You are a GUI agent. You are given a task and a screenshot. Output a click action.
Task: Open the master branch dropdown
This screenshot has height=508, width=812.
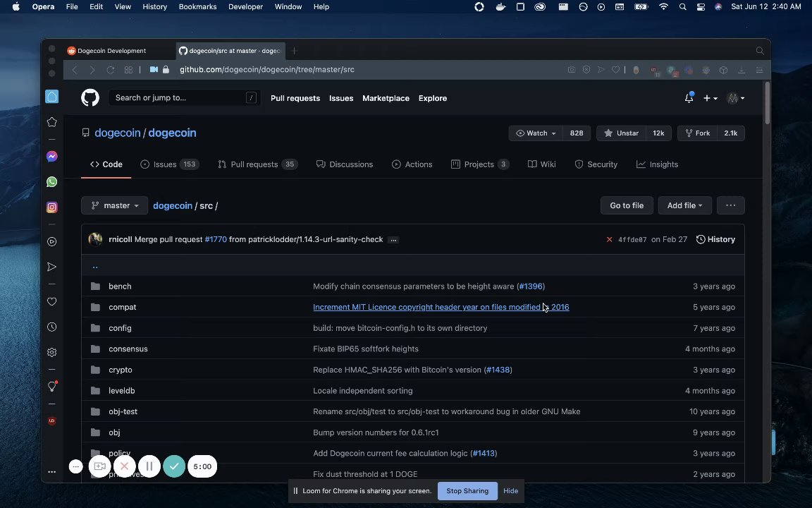click(114, 205)
